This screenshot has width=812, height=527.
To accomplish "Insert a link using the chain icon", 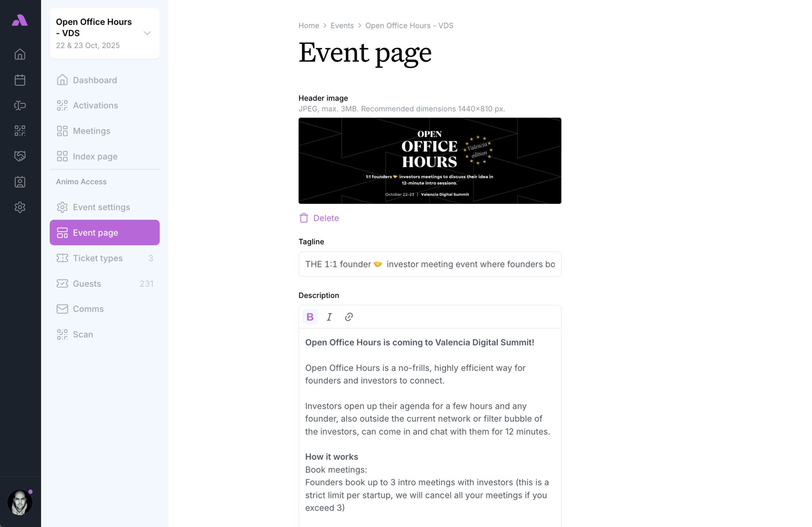I will tap(349, 317).
